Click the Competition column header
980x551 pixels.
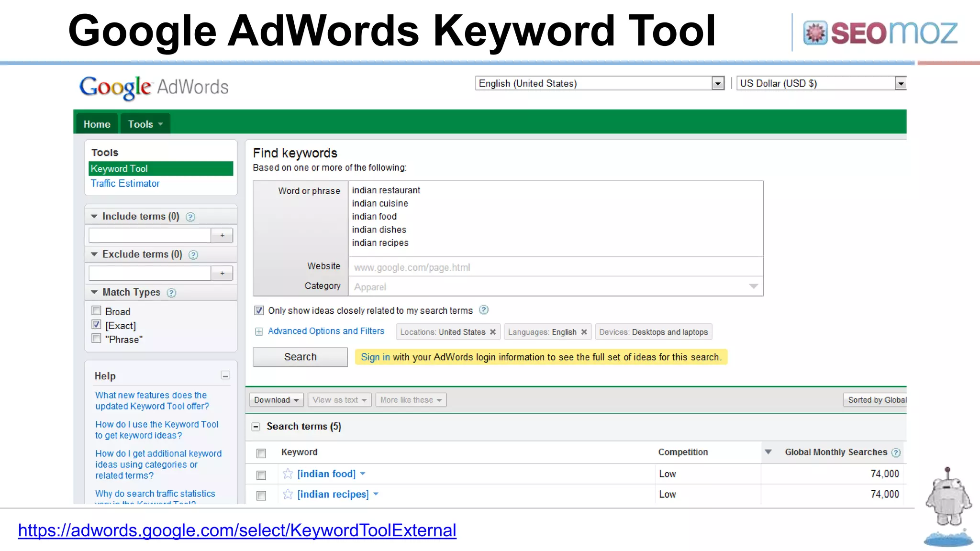683,452
